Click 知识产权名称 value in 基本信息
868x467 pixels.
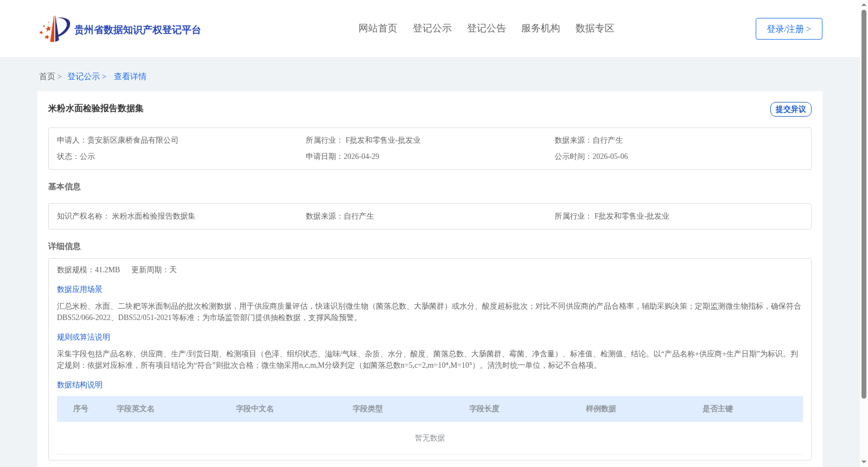pos(154,216)
